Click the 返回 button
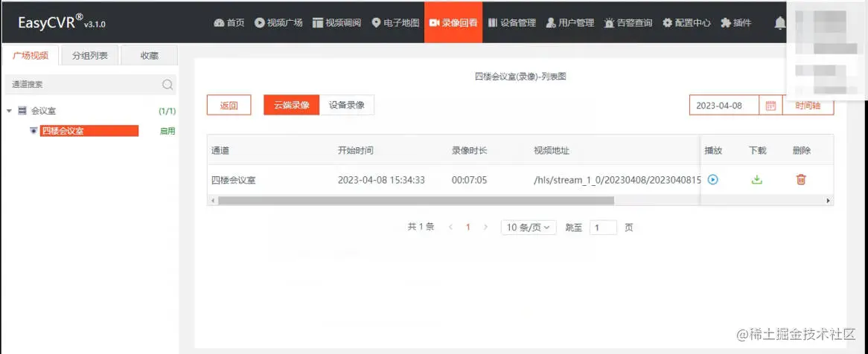The image size is (868, 354). [x=229, y=105]
